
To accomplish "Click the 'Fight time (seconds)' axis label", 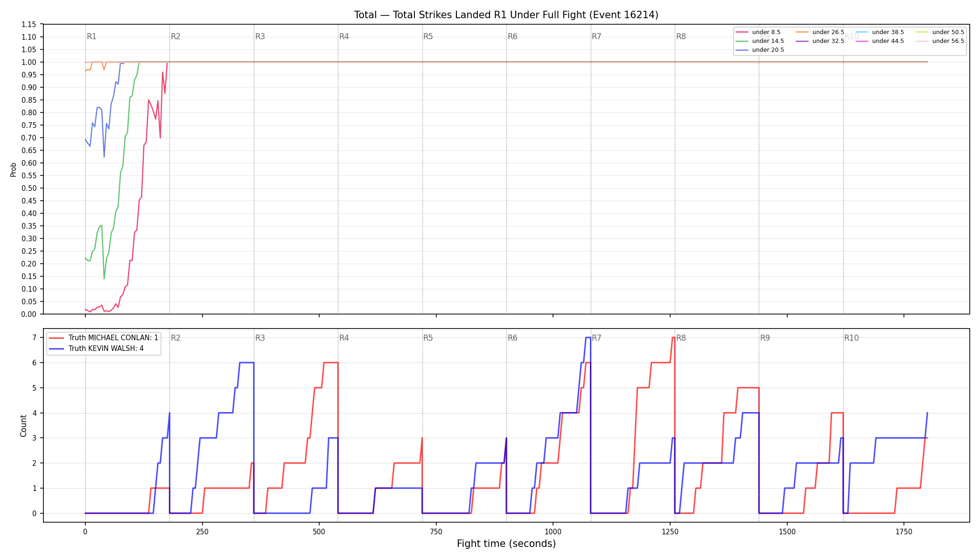I will coord(506,544).
